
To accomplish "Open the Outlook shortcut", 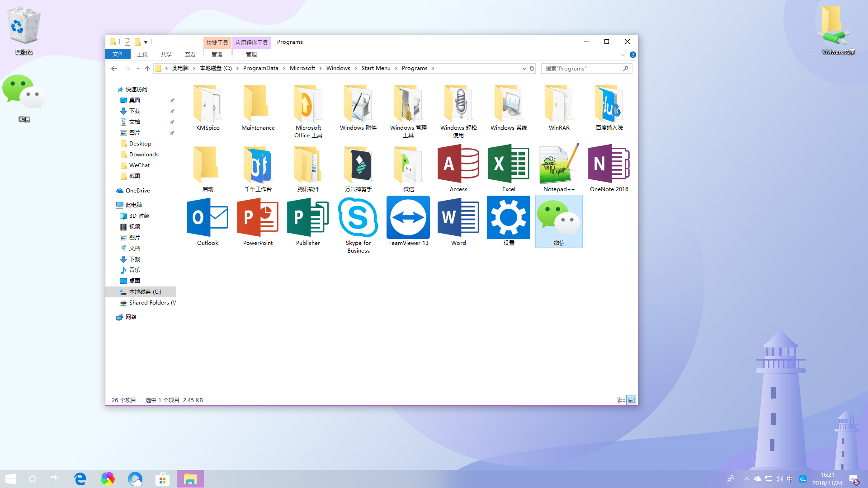I will [207, 217].
